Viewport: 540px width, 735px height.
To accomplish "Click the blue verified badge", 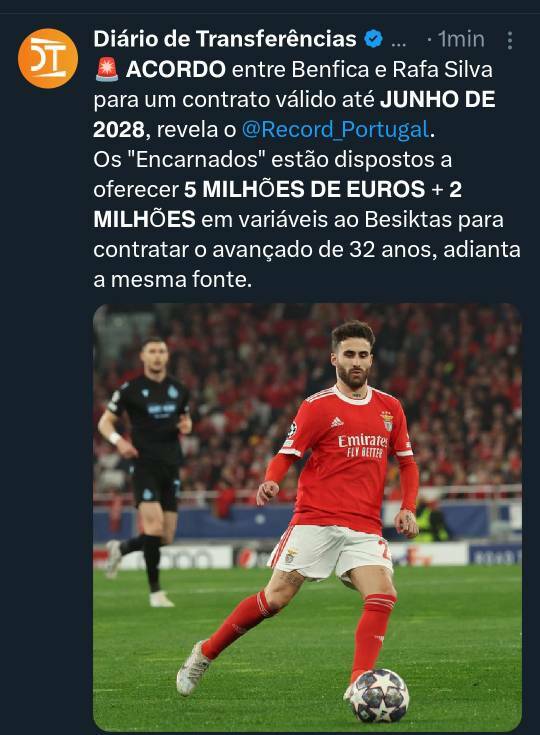I will [374, 39].
